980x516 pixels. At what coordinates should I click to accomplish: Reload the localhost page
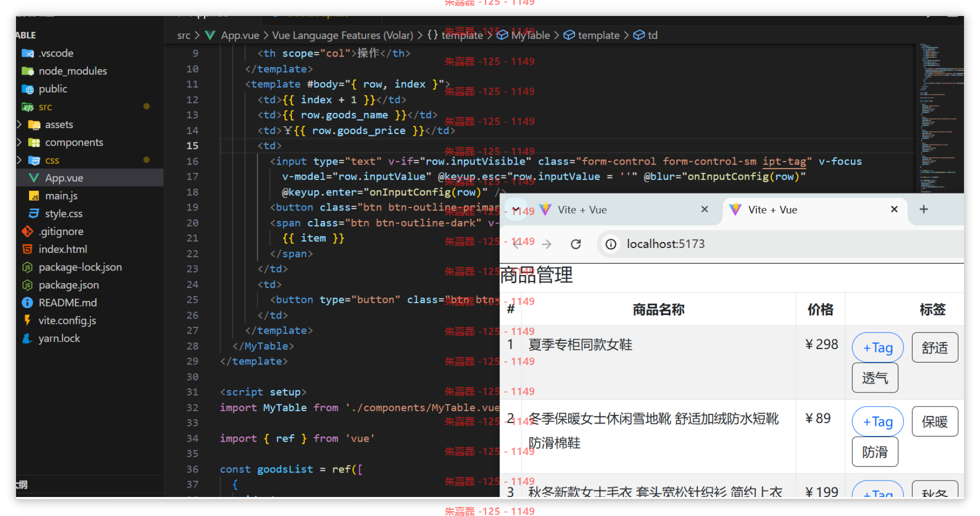pos(576,244)
